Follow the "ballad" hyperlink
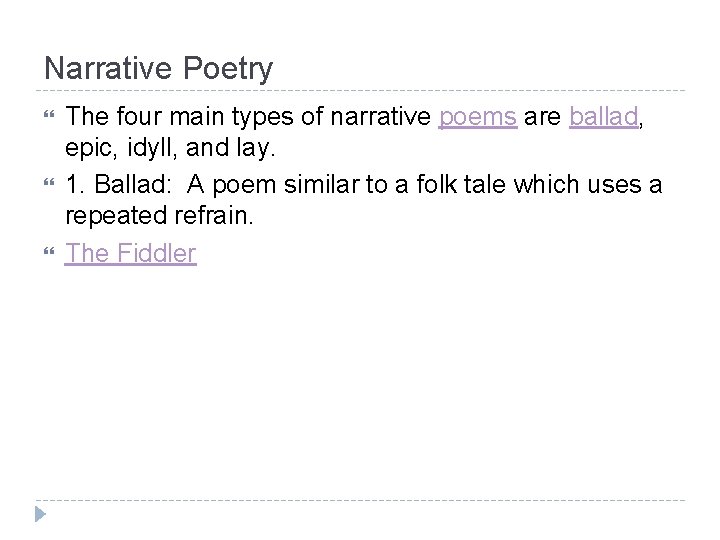Image resolution: width=720 pixels, height=540 pixels. (x=603, y=118)
